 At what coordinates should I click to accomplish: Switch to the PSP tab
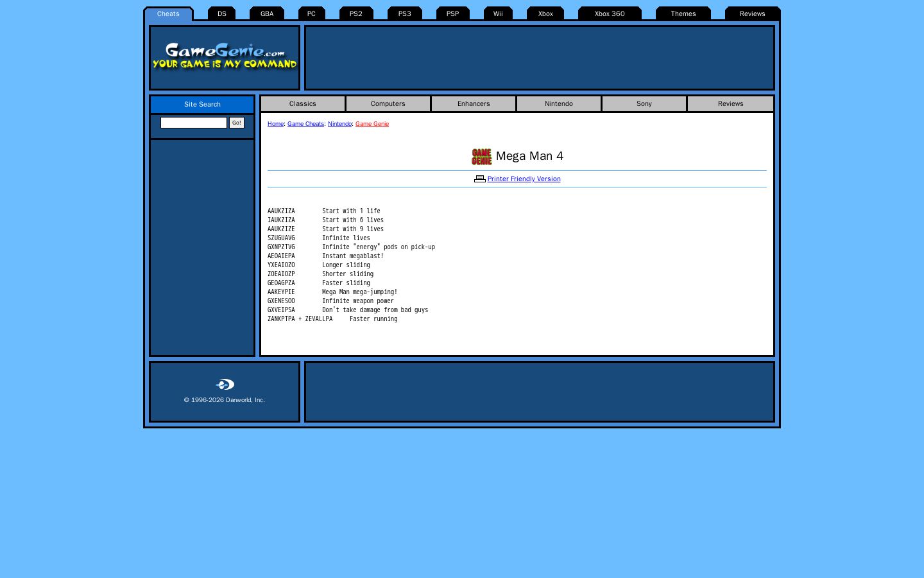coord(453,14)
